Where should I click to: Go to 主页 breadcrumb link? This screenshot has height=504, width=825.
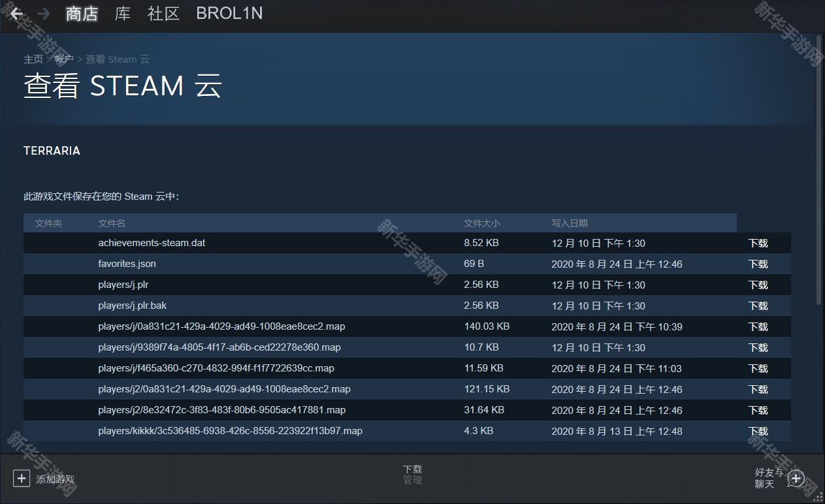[x=33, y=59]
